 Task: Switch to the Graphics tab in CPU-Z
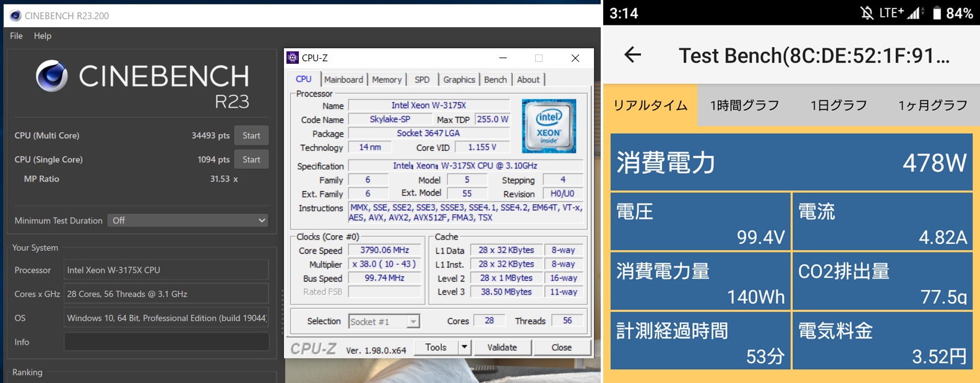pos(459,80)
